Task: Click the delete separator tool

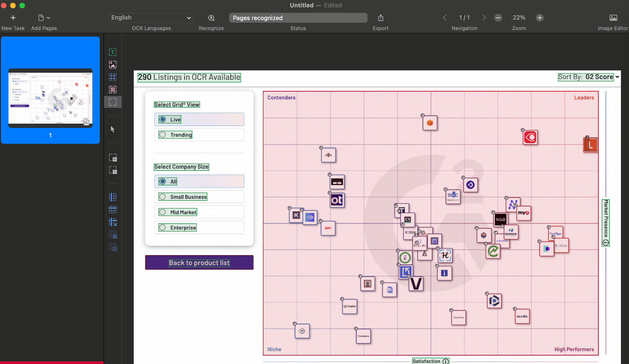Action: [113, 222]
